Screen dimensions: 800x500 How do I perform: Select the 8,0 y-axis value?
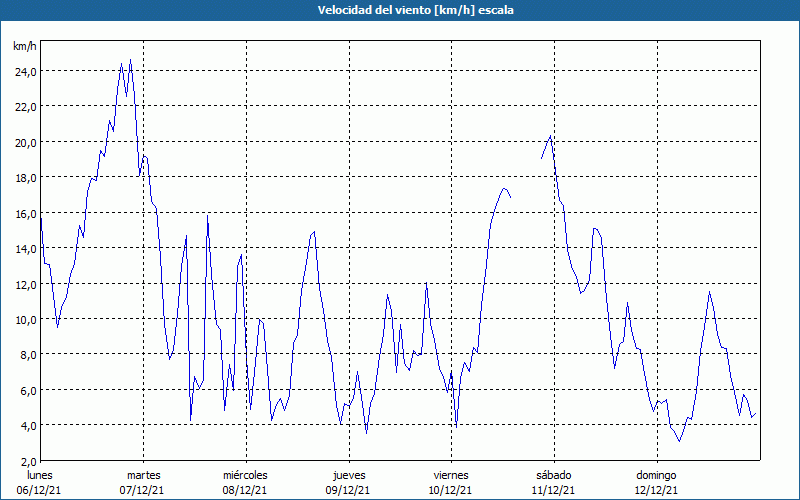28,355
